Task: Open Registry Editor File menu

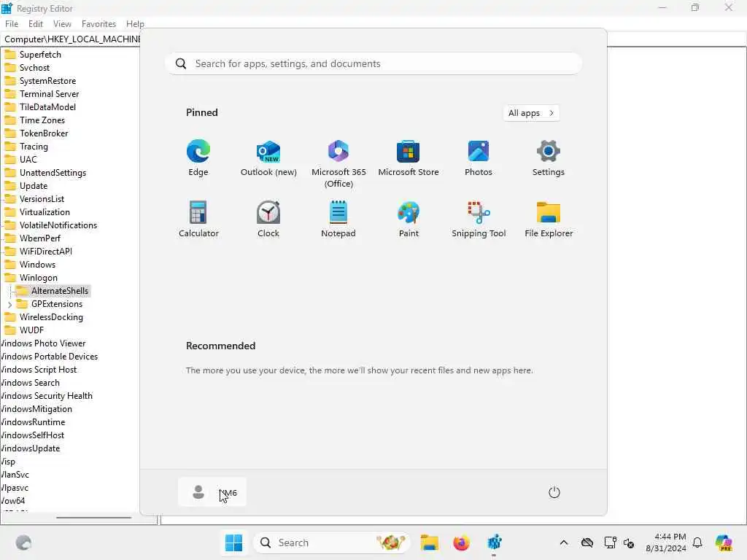Action: 12,24
